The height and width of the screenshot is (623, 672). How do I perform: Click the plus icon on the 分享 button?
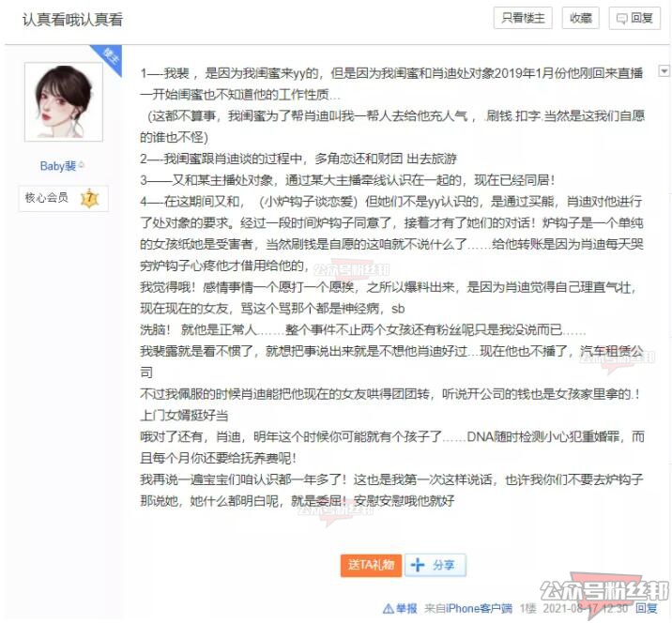pyautogui.click(x=417, y=565)
